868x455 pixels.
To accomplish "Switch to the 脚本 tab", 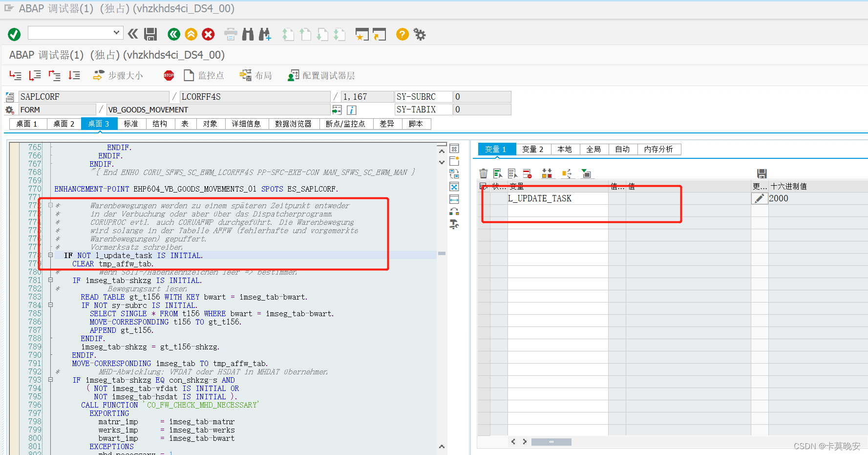I will click(x=416, y=124).
